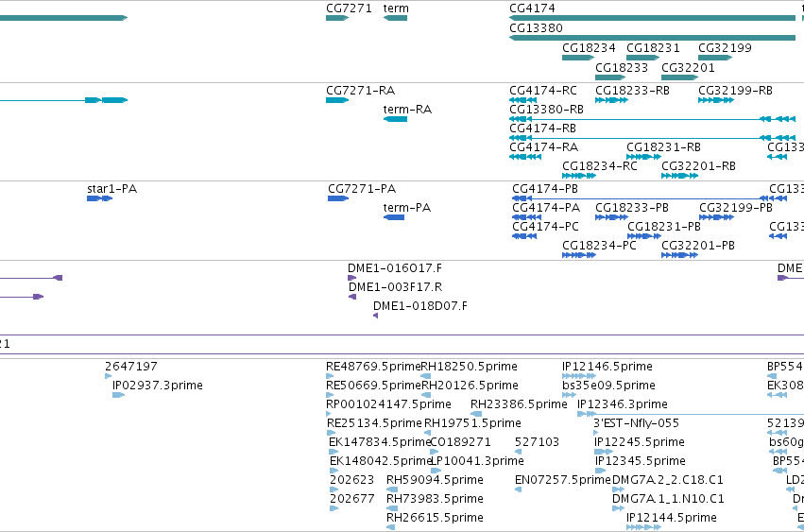
Task: Click the DMG7A.2_2.C18.C1 label
Action: 668,481
